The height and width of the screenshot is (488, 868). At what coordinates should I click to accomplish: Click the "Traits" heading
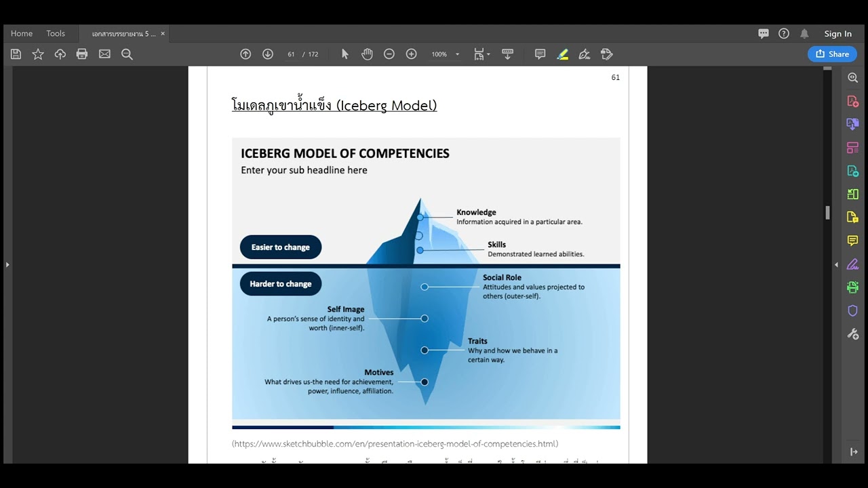[x=477, y=341]
